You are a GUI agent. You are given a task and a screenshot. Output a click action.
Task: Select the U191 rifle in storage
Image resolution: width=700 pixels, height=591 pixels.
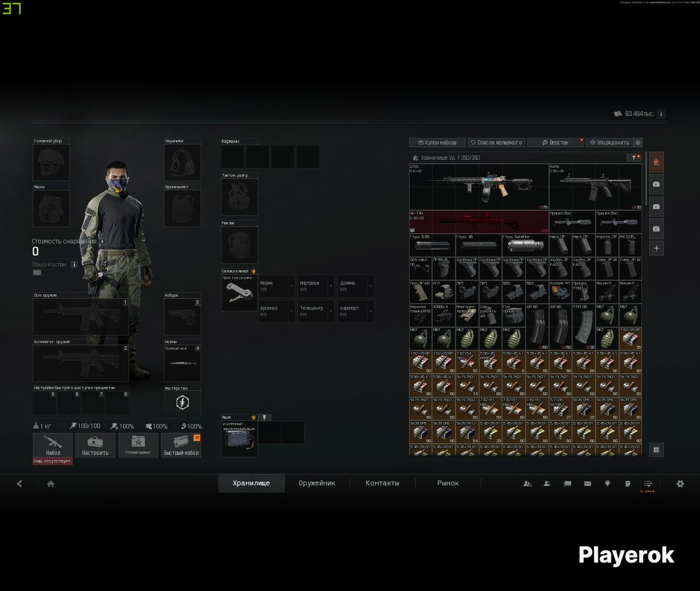[x=478, y=187]
